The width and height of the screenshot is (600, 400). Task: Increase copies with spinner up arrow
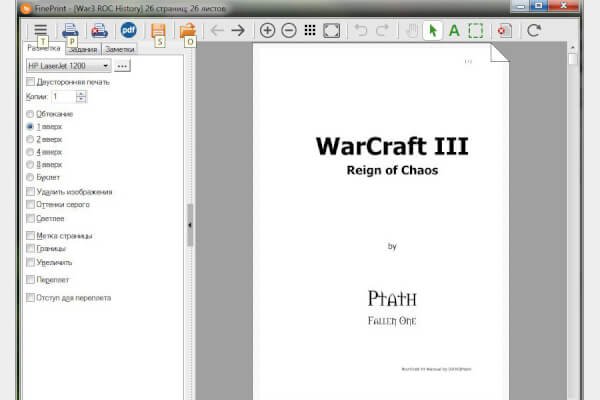[81, 94]
